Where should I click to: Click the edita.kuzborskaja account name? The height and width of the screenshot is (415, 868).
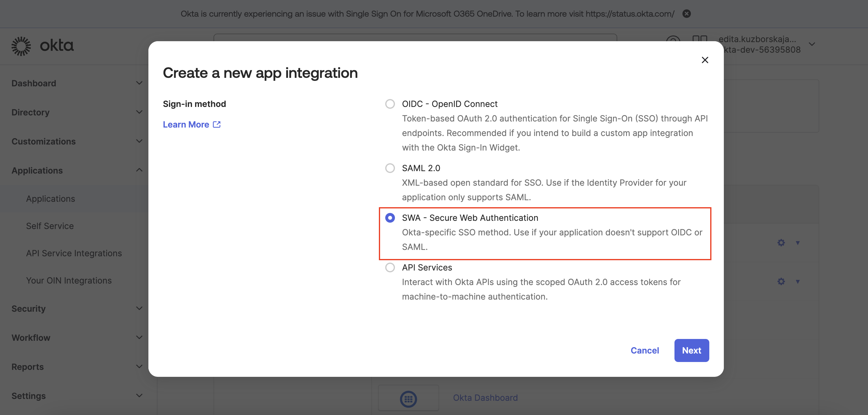tap(757, 39)
